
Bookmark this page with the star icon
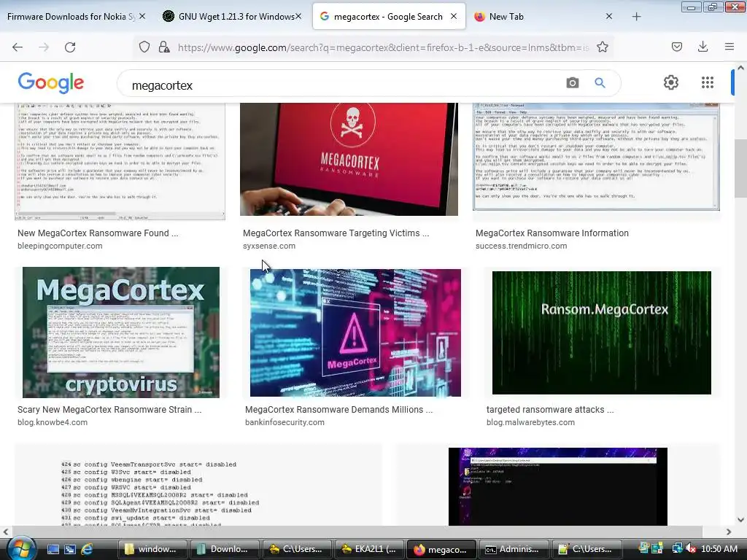602,47
